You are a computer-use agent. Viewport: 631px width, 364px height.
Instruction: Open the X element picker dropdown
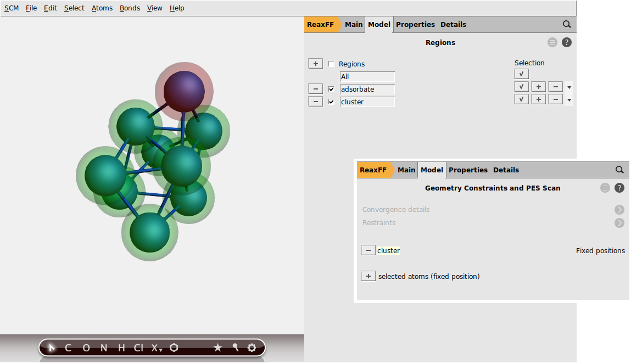point(157,348)
